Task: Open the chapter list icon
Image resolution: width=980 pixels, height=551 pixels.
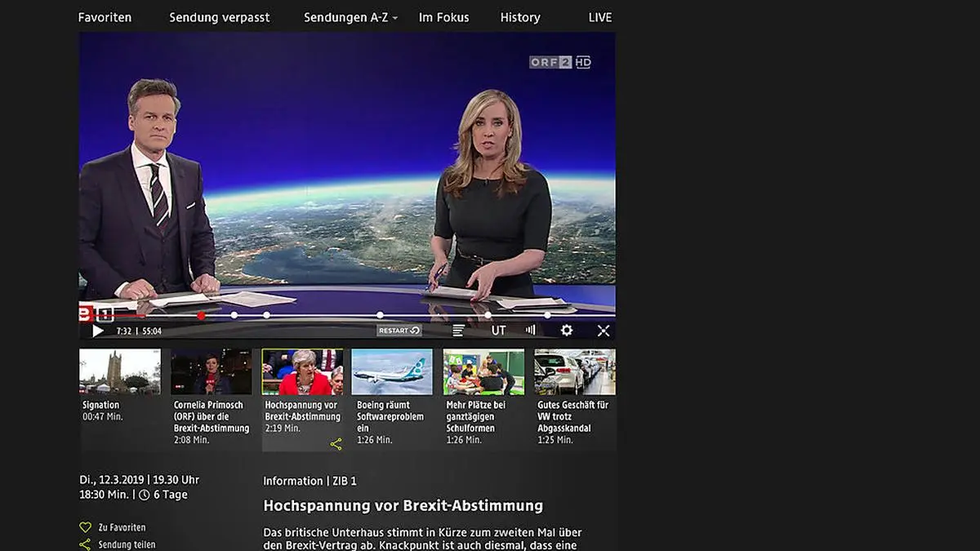Action: 459,331
